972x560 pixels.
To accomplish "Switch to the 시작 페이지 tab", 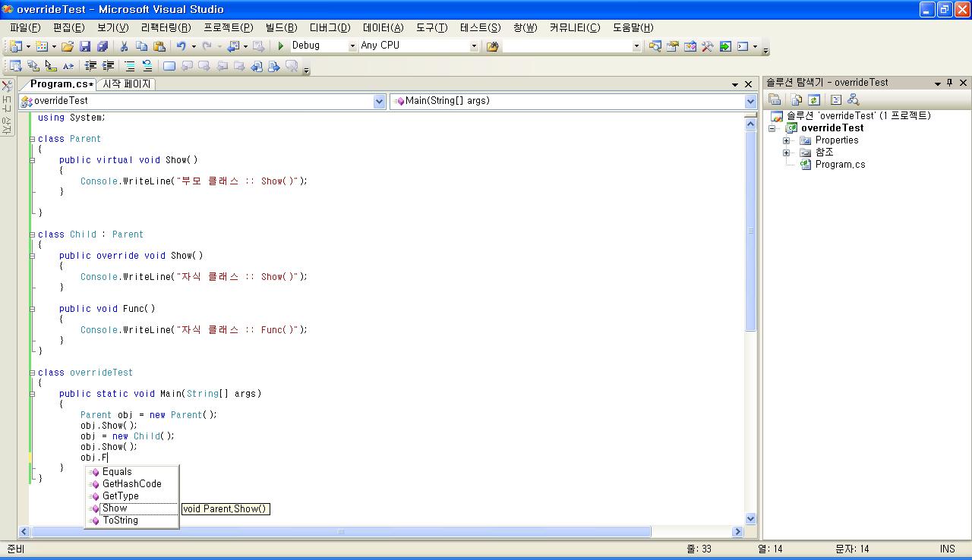I will pos(127,84).
